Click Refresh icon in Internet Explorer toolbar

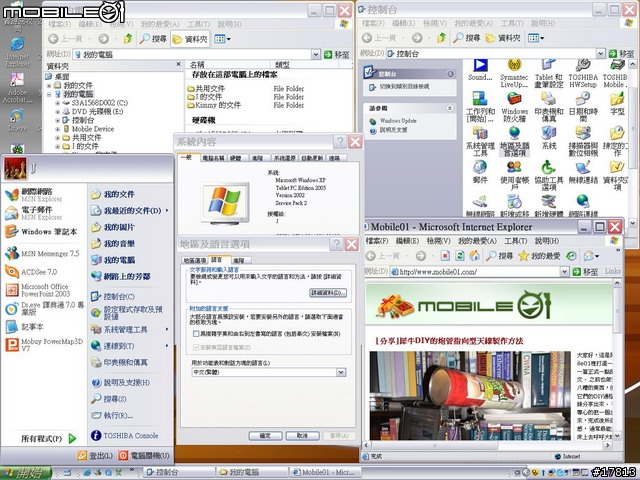tap(460, 256)
